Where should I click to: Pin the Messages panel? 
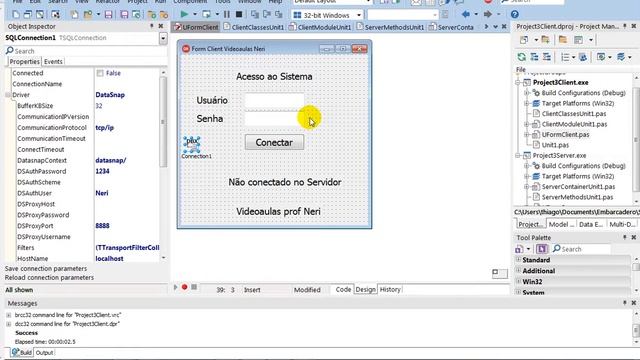point(624,303)
